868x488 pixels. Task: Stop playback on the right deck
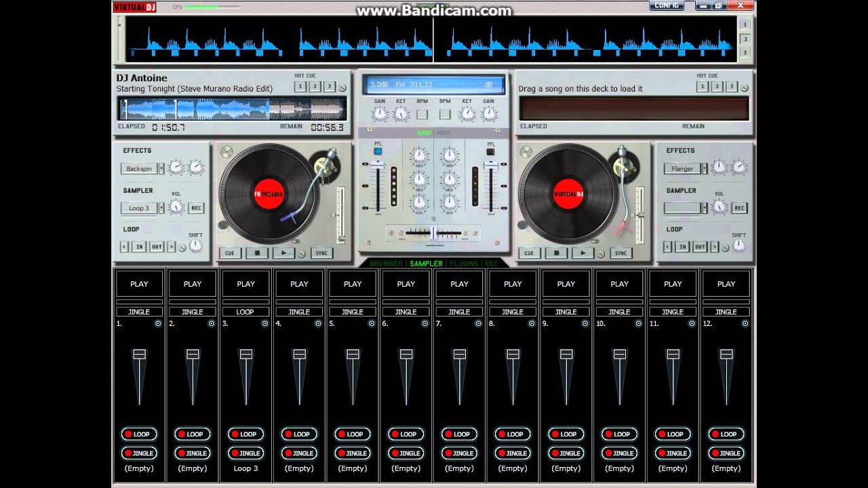556,253
